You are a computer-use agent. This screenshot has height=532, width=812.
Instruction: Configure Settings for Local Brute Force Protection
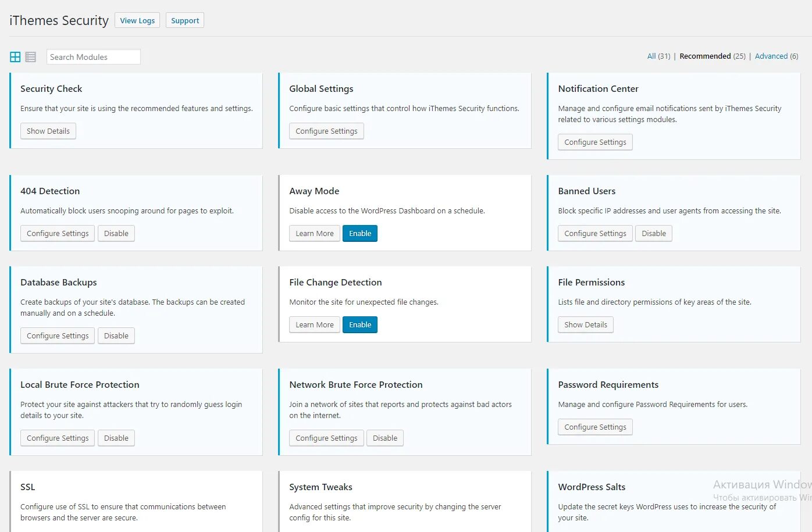pyautogui.click(x=58, y=438)
